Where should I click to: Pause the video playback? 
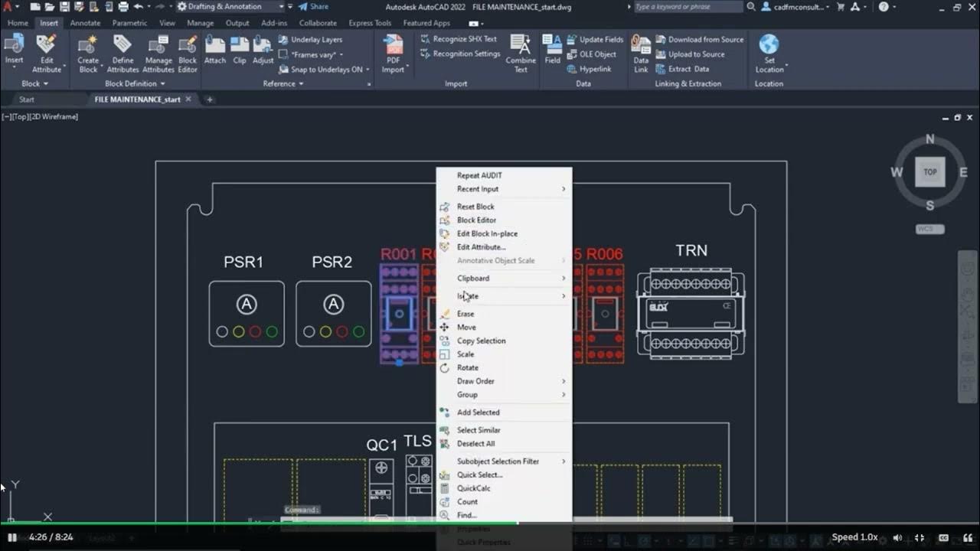12,537
